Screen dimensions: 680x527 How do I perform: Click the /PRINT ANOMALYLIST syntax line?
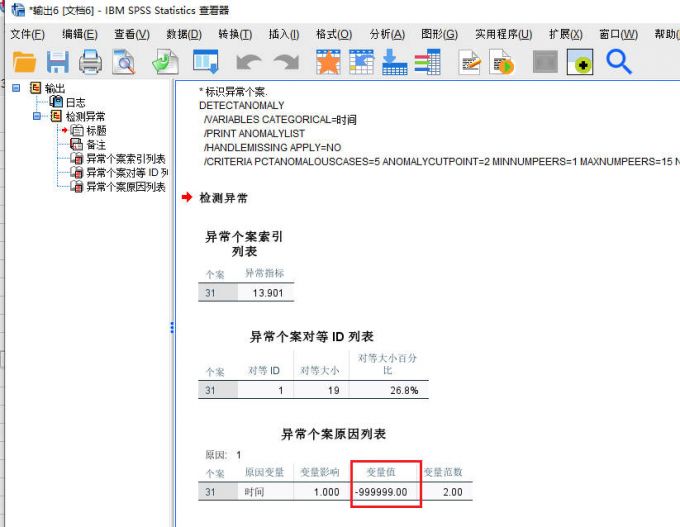pos(254,133)
